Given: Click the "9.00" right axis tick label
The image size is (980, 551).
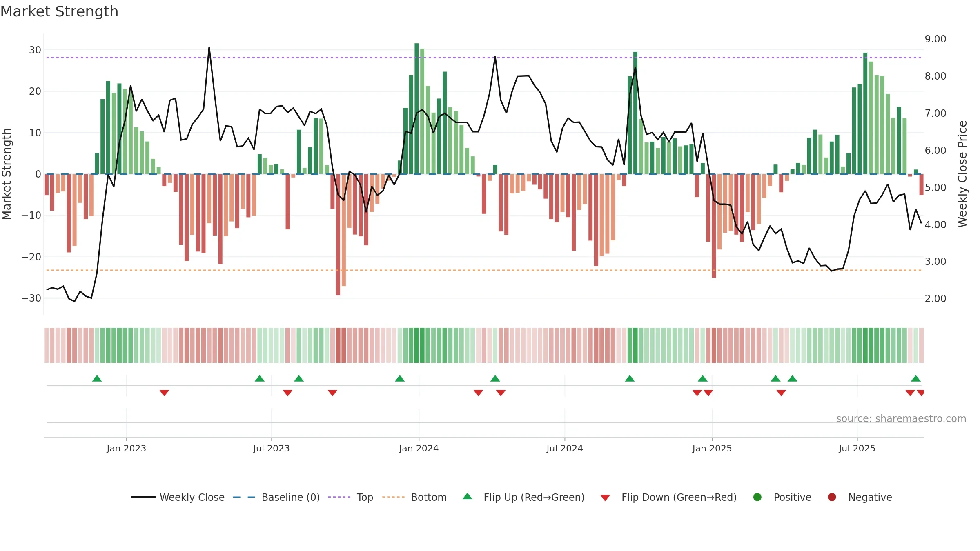Looking at the screenshot, I should click(x=935, y=39).
